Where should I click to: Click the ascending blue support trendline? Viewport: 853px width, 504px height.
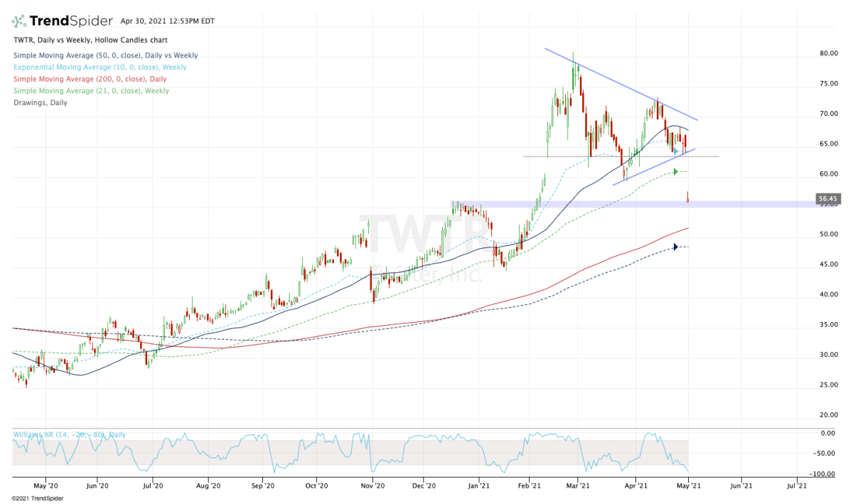coord(654,165)
